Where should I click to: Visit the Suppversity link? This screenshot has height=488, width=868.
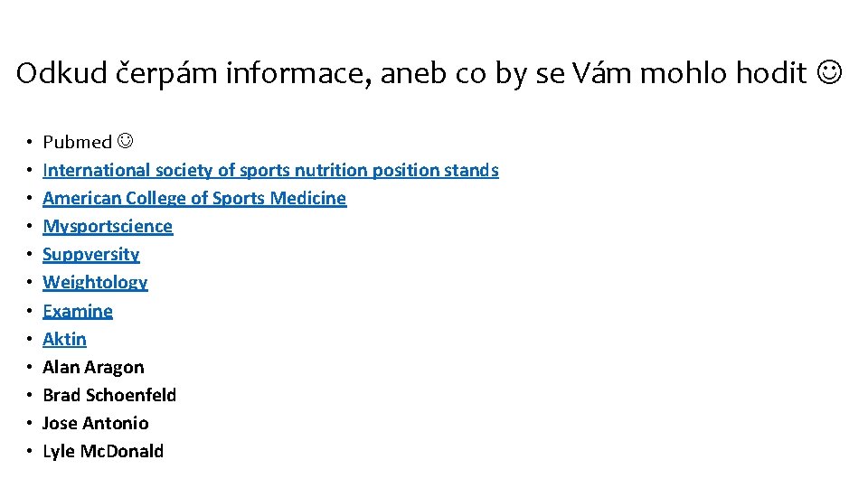coord(91,254)
